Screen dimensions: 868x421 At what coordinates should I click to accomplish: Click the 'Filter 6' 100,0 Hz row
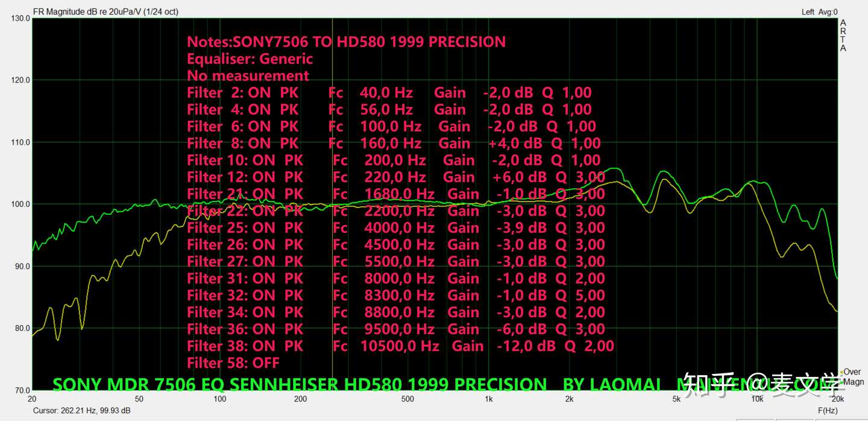tap(391, 126)
